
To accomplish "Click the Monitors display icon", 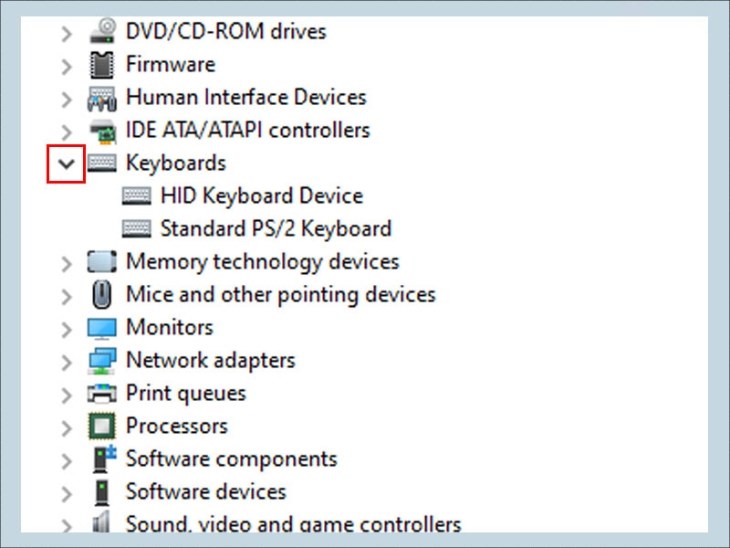I will 101,328.
